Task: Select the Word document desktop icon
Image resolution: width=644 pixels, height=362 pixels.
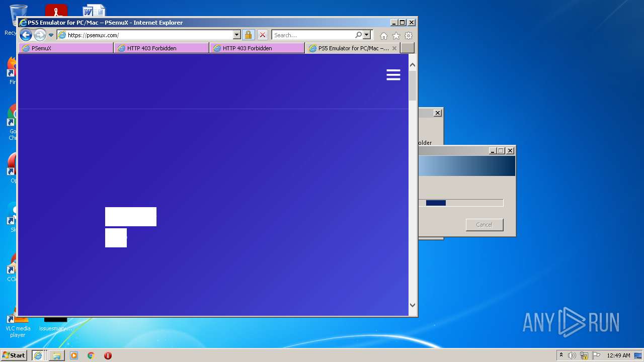Action: pos(94,10)
